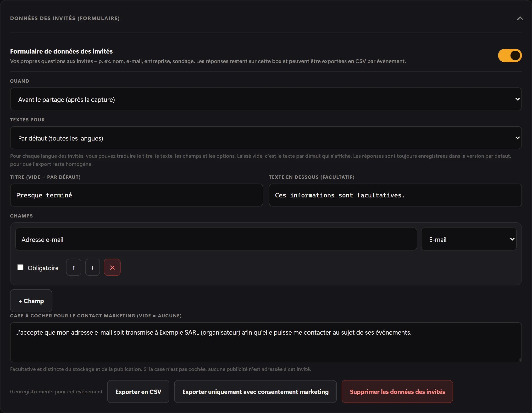
Task: Open the Textes pour language dropdown
Action: pos(266,138)
